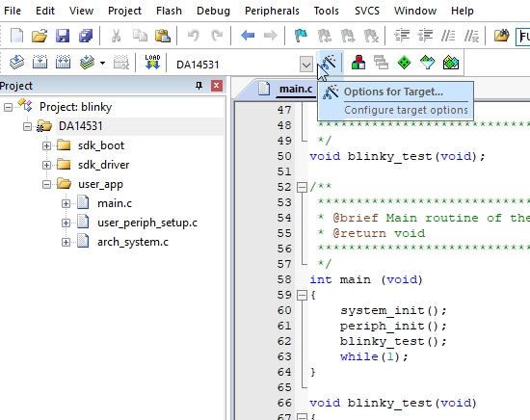Save the current file via the floppy disk icon

(x=63, y=35)
